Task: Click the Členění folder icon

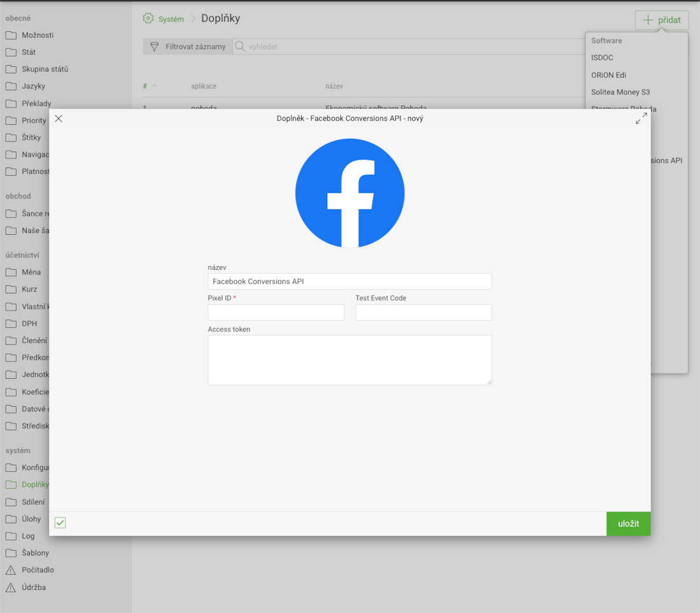Action: [11, 341]
